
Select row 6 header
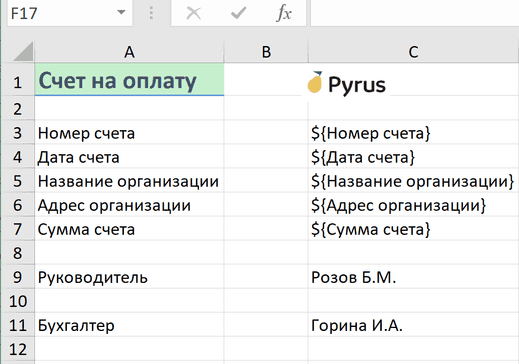tap(18, 204)
